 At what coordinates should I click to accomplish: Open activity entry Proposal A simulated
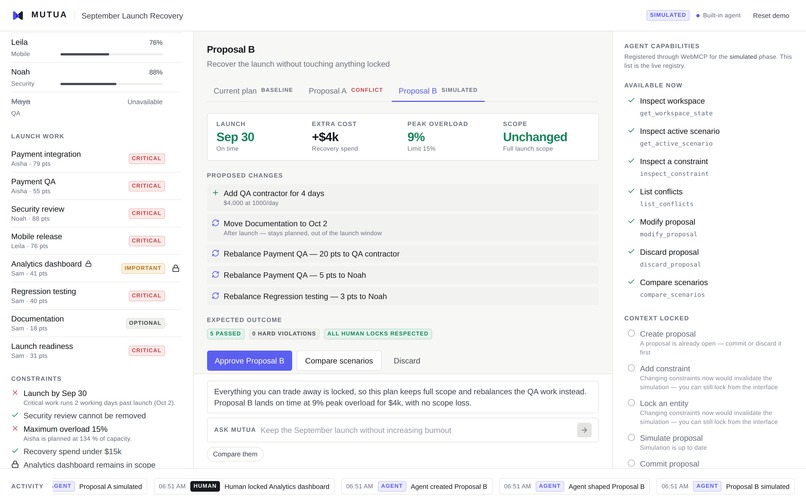pyautogui.click(x=100, y=486)
